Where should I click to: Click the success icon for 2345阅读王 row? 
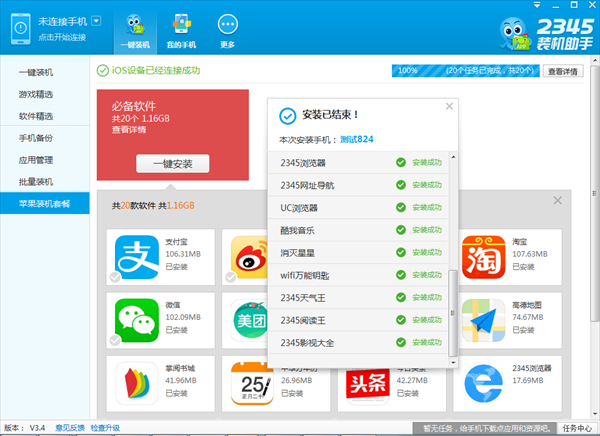pos(401,320)
